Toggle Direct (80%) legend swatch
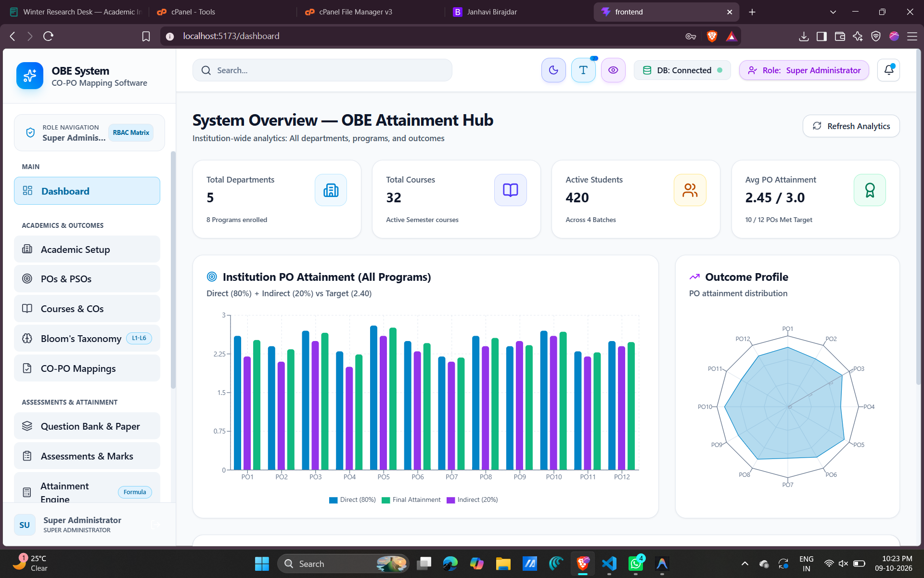Image resolution: width=924 pixels, height=578 pixels. click(x=333, y=500)
